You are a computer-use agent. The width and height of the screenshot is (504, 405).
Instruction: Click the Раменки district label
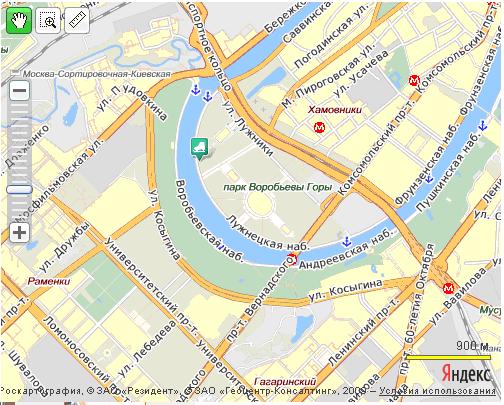pos(49,281)
